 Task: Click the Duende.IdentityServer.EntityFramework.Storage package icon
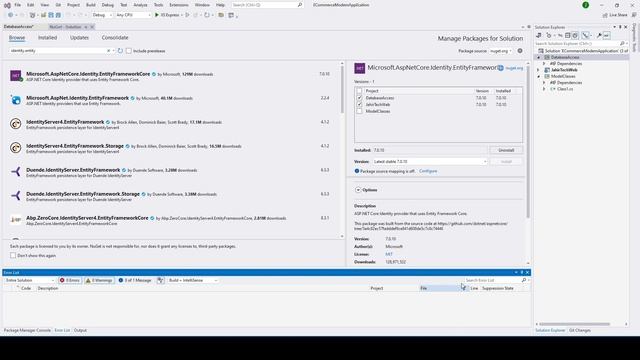coord(16,196)
